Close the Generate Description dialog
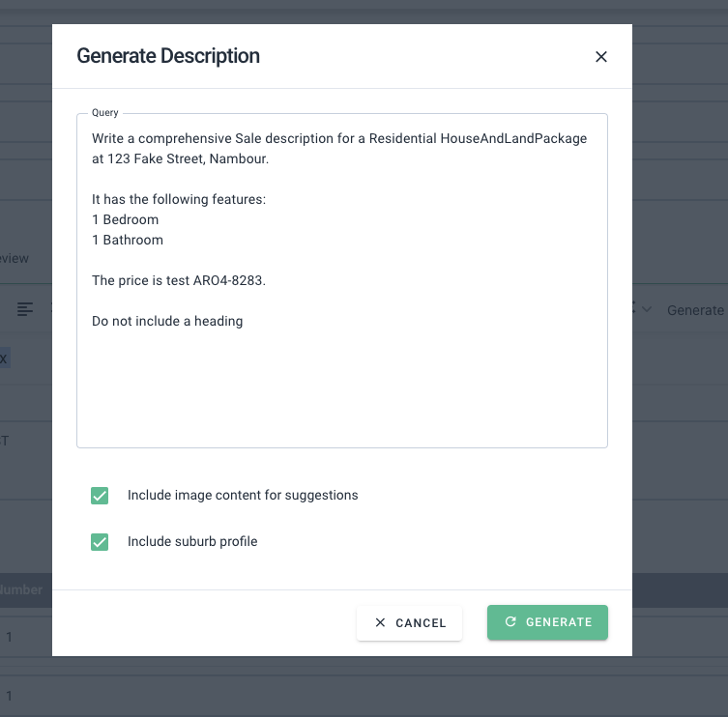 tap(600, 57)
